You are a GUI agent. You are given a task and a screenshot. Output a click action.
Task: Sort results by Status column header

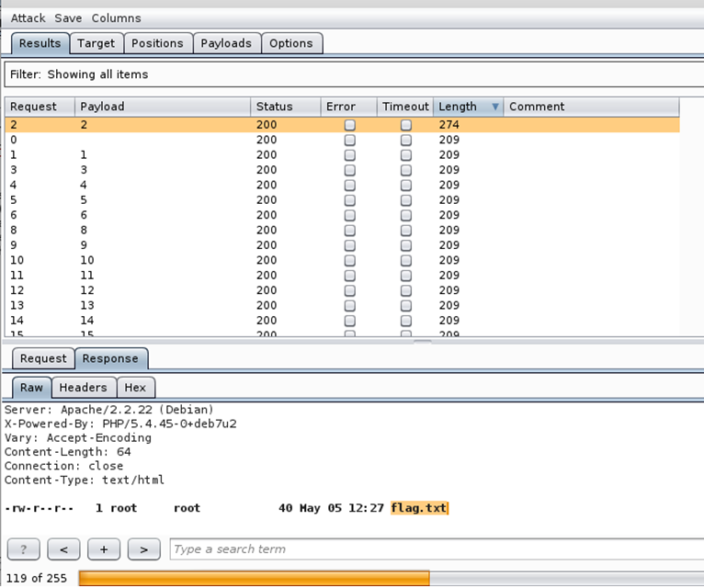(x=285, y=107)
